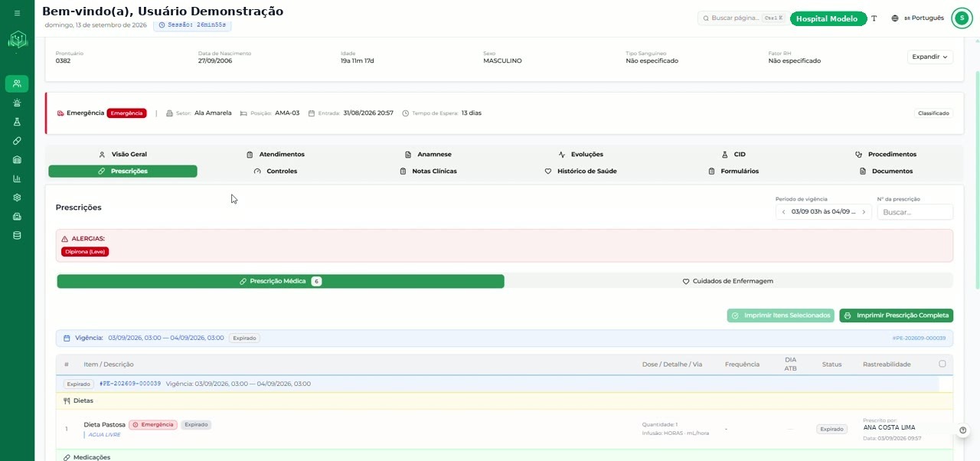
Task: Select the CID tab
Action: (733, 155)
